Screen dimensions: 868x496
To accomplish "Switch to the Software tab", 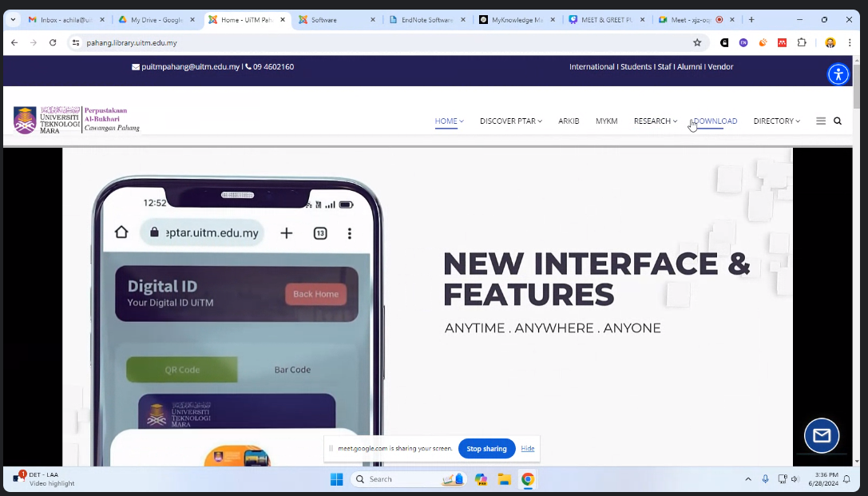I will [x=335, y=19].
